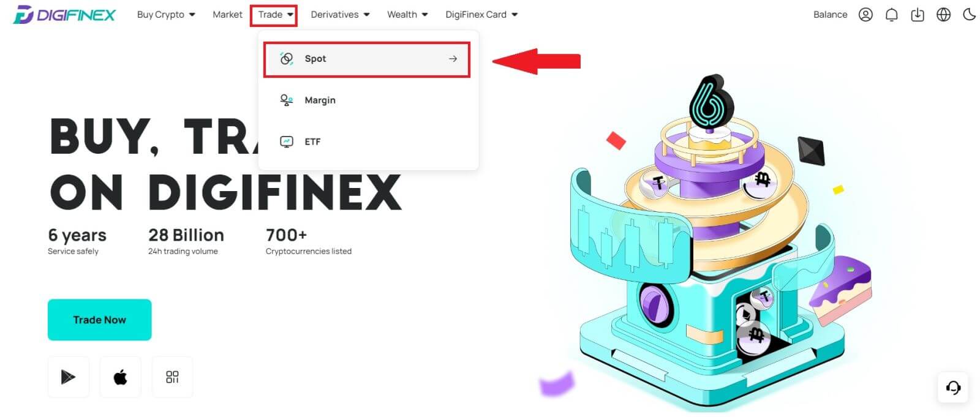Open the notifications bell icon
This screenshot has width=980, height=417.
click(891, 15)
